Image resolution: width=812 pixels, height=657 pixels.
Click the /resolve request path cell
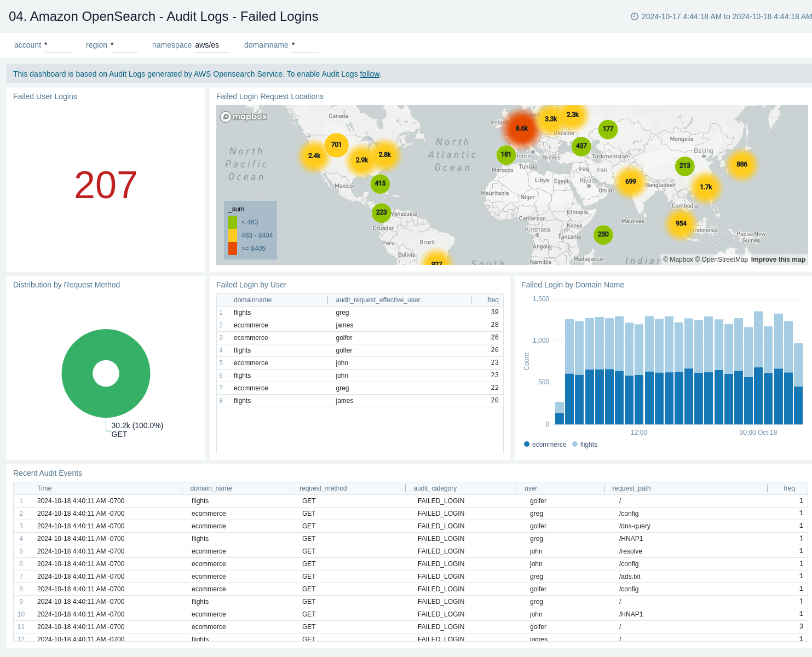[631, 551]
